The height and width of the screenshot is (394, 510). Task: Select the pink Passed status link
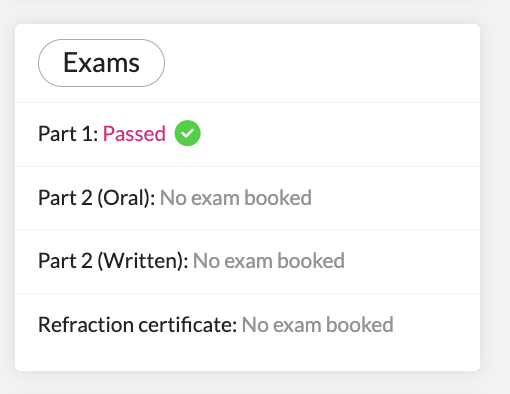pyautogui.click(x=134, y=134)
